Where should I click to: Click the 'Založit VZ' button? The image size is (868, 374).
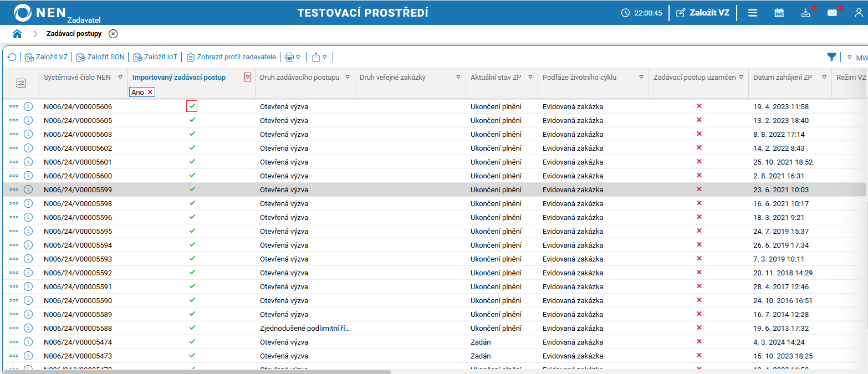[x=703, y=12]
